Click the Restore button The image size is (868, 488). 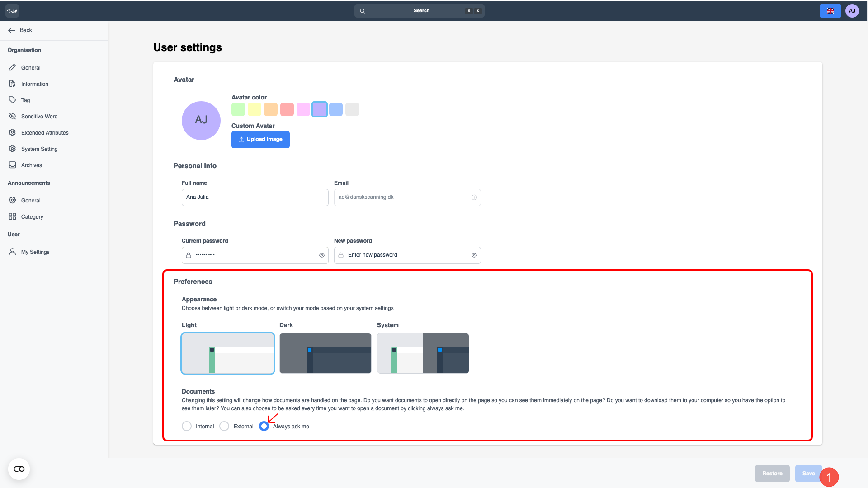coord(772,474)
